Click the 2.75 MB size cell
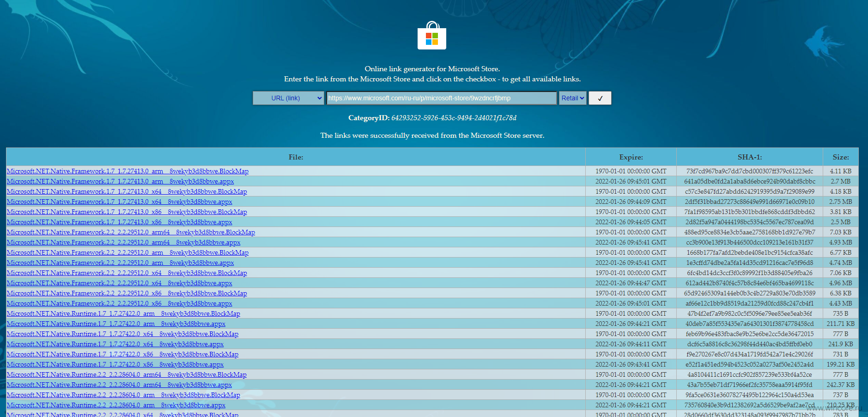This screenshot has height=417, width=868. coord(841,202)
